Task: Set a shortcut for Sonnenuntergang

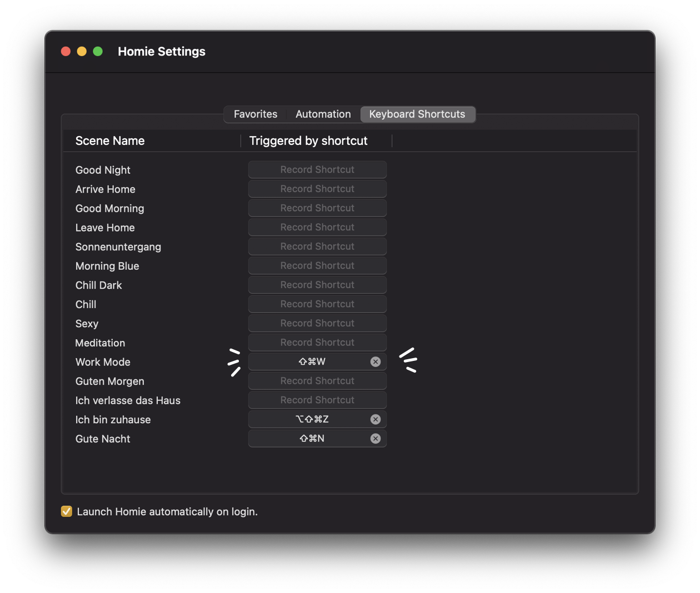Action: tap(317, 247)
